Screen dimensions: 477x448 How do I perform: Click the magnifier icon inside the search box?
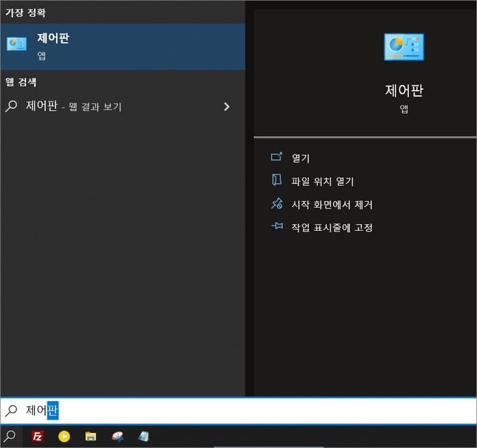[12, 411]
